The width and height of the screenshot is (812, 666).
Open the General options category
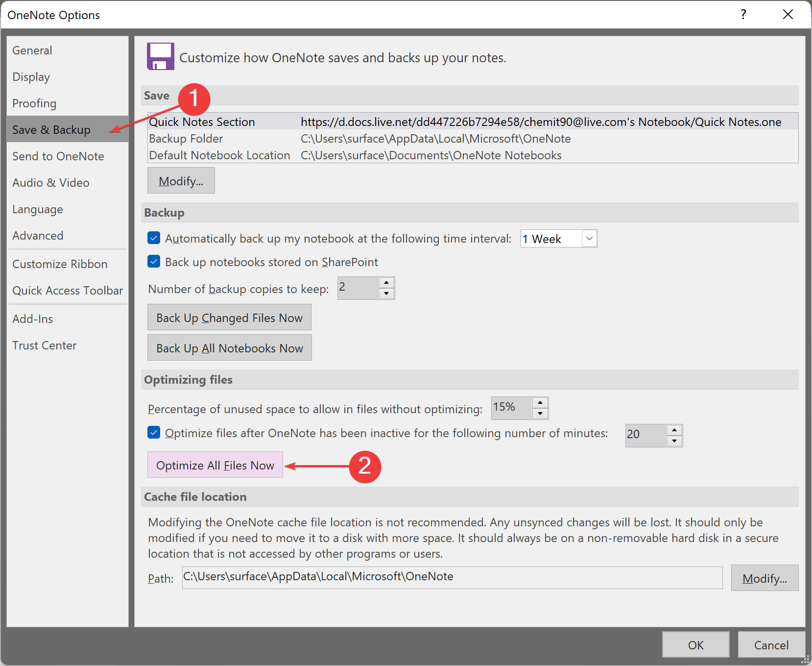[x=68, y=50]
